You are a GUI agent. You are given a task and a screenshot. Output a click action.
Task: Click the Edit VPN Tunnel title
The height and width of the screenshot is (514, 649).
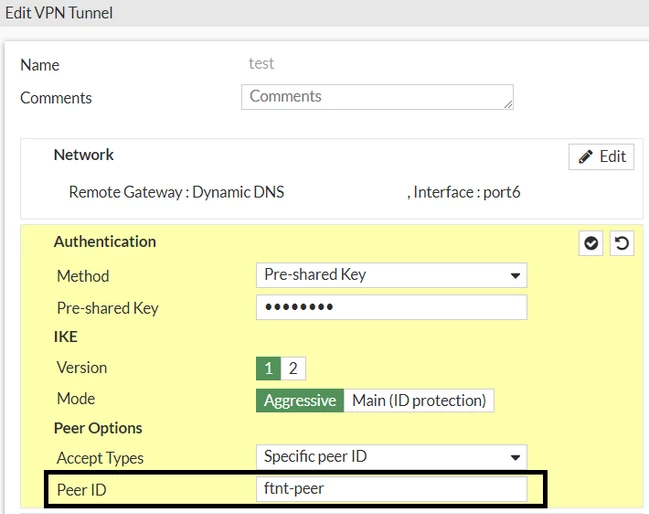tap(59, 13)
